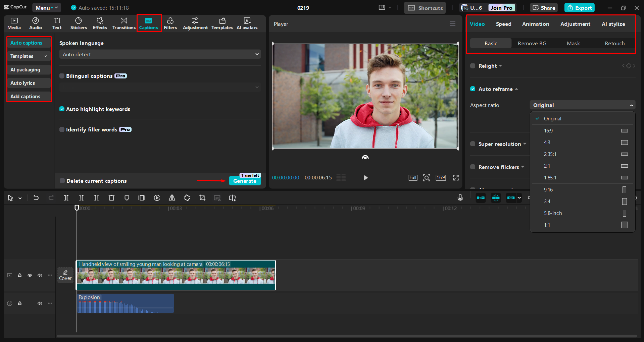The image size is (644, 342).
Task: Open the Spoken language dropdown
Action: pos(160,54)
